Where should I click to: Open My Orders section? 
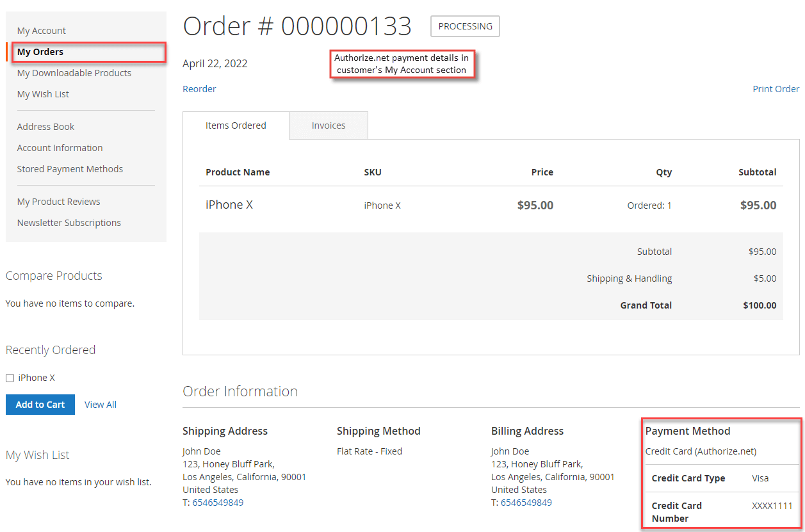pos(40,51)
